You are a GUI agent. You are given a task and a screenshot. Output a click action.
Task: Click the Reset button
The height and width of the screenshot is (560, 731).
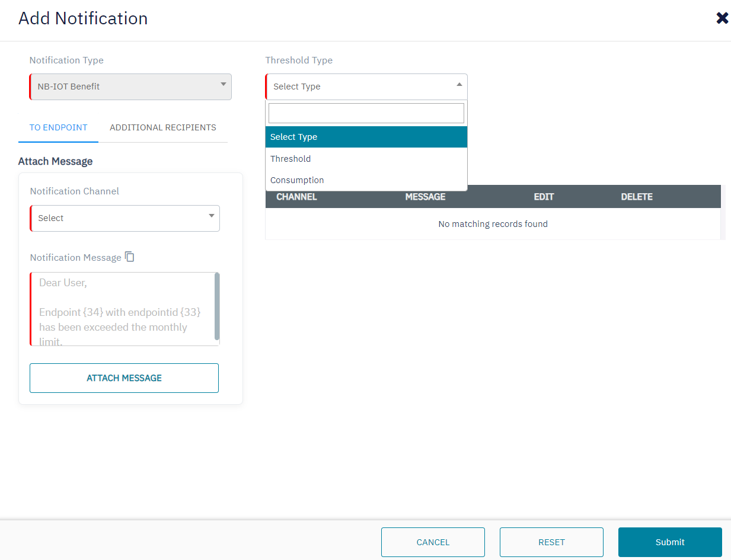point(551,542)
